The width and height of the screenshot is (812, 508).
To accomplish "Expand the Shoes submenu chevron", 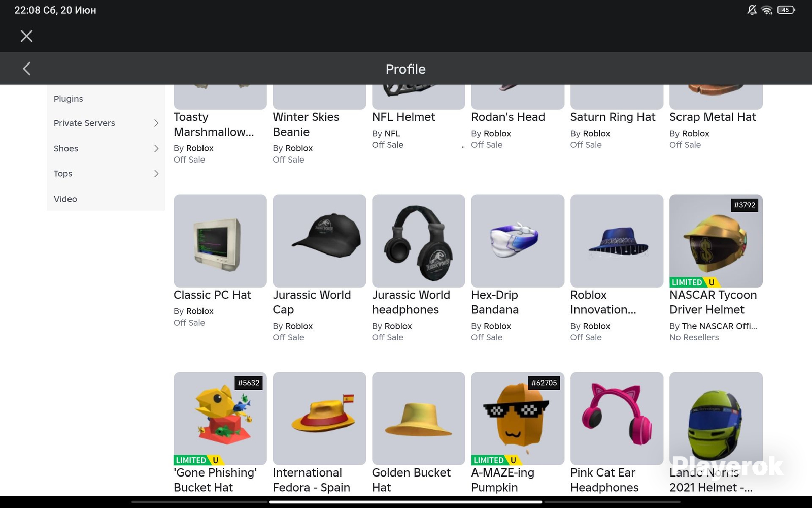I will coord(156,148).
